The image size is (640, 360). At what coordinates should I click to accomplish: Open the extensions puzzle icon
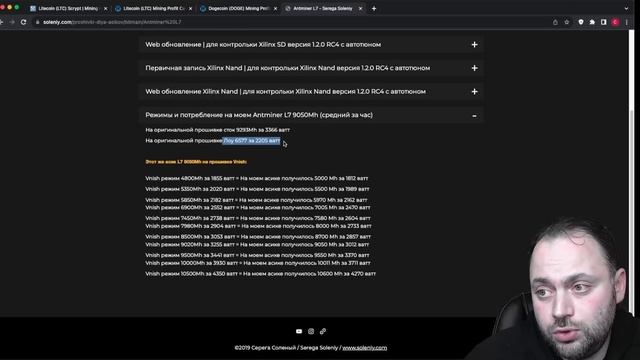pos(592,22)
